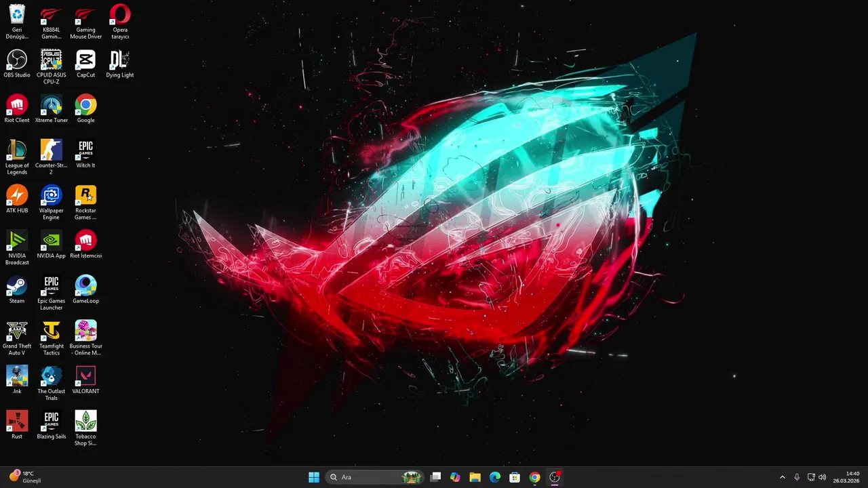This screenshot has width=868, height=488.
Task: Select the Rockstar Games desktop shortcut
Action: pos(85,203)
